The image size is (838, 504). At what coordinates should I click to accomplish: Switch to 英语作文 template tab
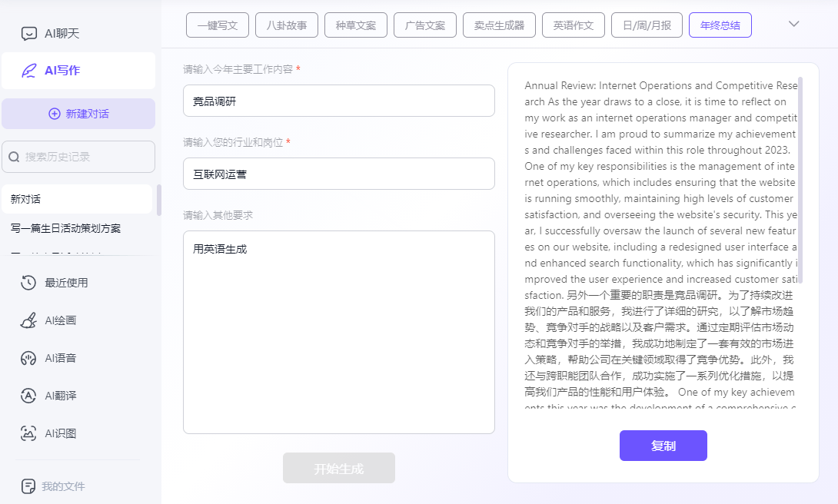574,25
